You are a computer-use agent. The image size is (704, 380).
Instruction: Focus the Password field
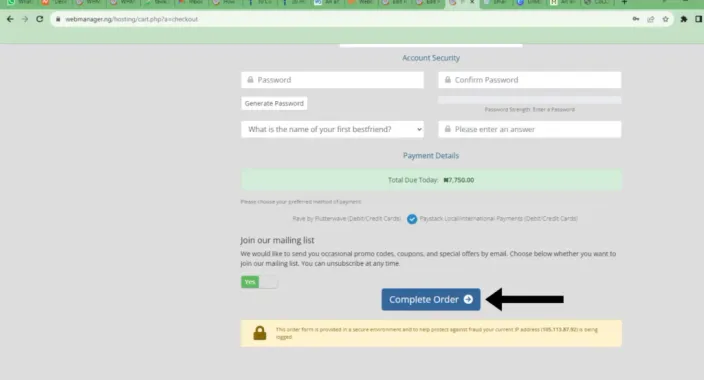[332, 80]
